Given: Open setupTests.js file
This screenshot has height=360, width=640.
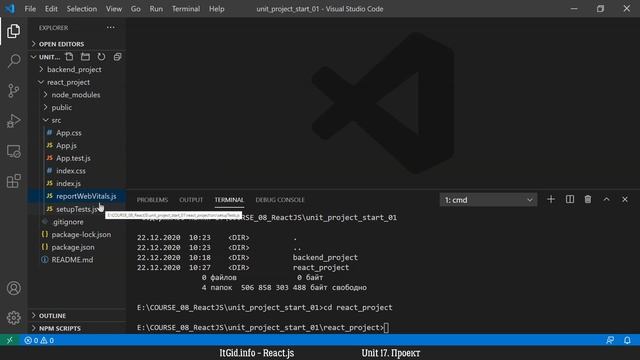Looking at the screenshot, I should (x=77, y=209).
